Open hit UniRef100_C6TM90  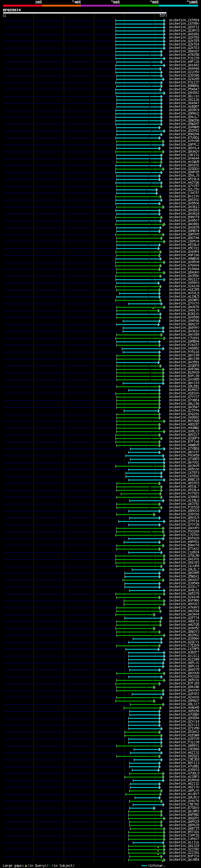184,24
